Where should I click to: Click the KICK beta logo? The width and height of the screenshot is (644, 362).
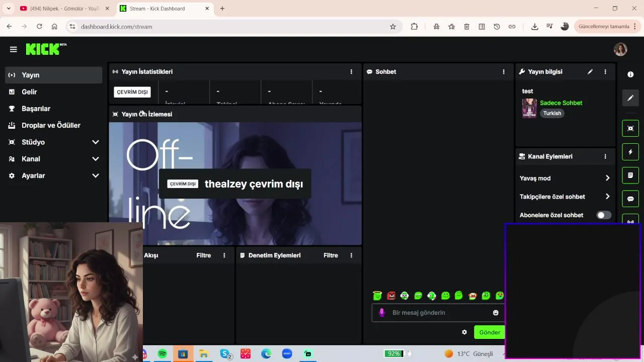point(46,49)
